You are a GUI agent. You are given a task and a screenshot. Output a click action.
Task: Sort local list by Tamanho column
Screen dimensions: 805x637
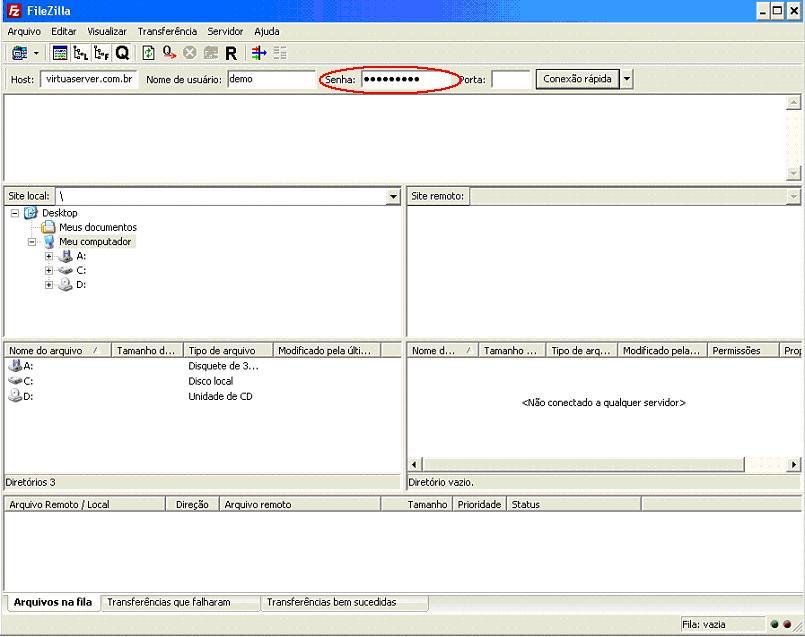click(147, 351)
